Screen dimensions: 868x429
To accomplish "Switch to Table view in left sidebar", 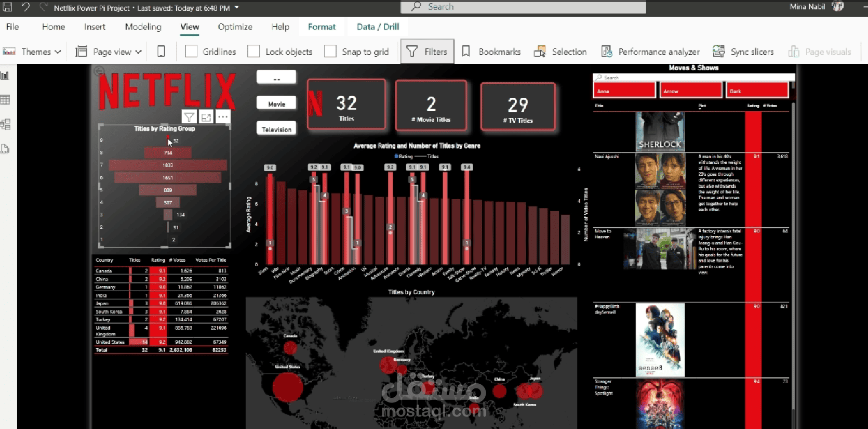I will [x=5, y=100].
